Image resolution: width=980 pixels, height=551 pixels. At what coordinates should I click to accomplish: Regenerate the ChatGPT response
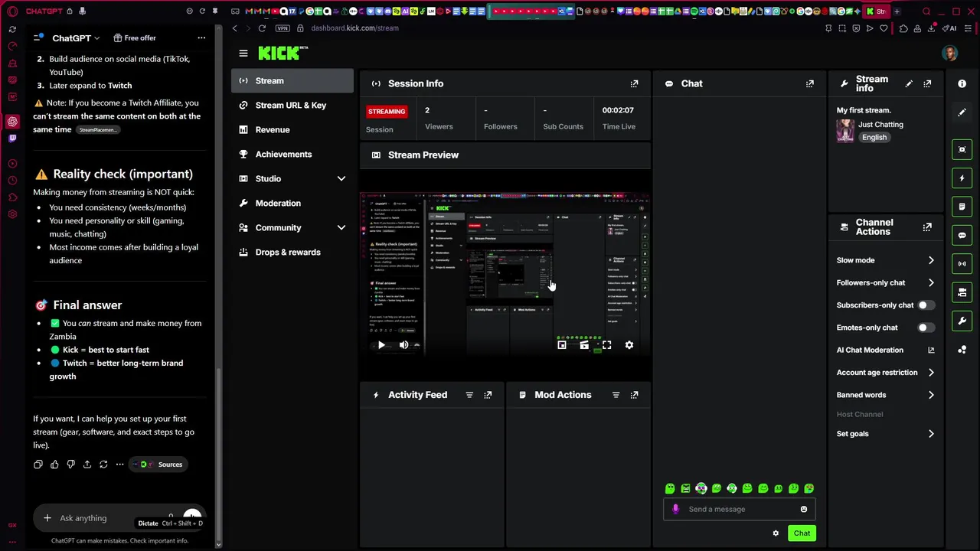[x=103, y=465]
